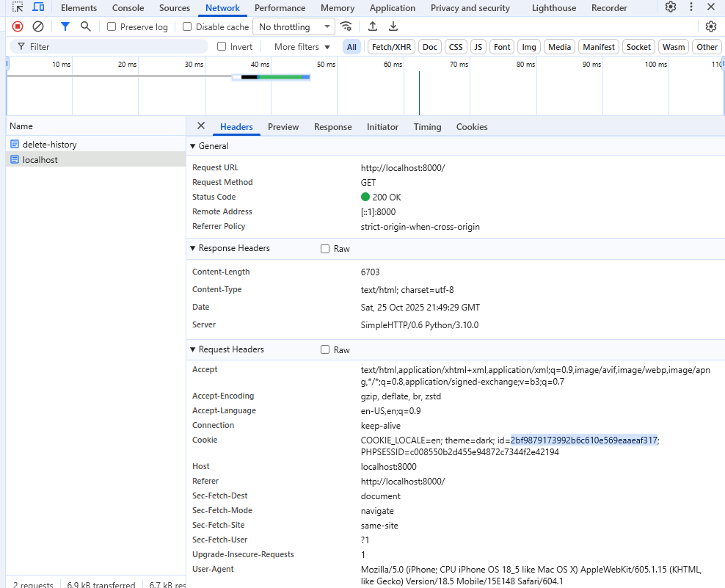Viewport: 725px width, 588px height.
Task: Click the import HAR upload icon
Action: (x=373, y=26)
